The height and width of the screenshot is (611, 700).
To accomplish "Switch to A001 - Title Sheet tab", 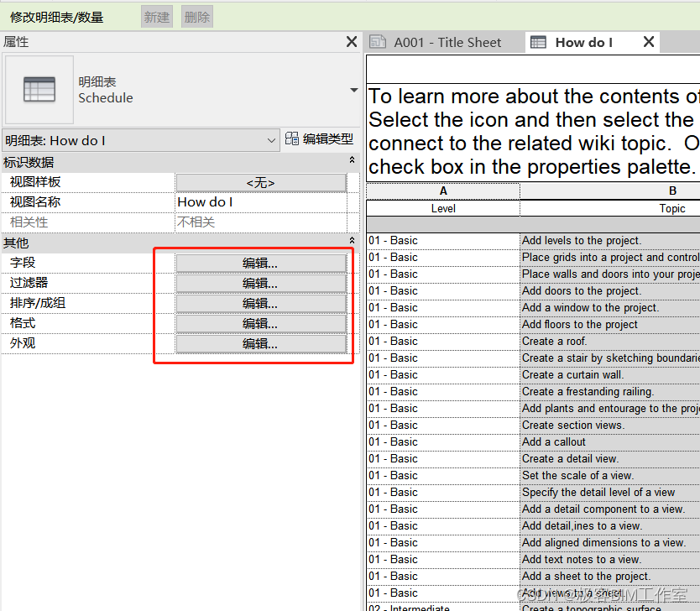I will pyautogui.click(x=445, y=43).
